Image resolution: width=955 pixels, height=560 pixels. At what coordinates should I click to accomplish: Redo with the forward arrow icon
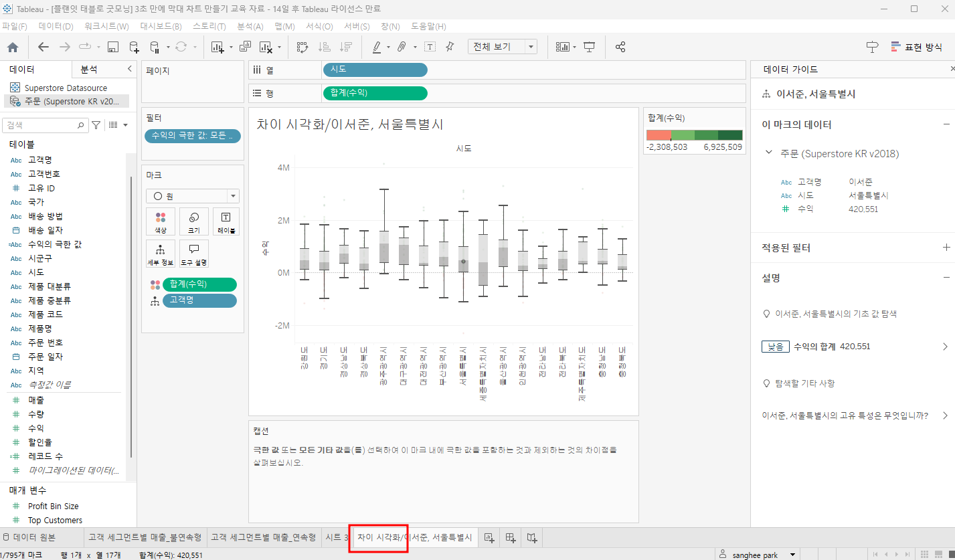(65, 47)
